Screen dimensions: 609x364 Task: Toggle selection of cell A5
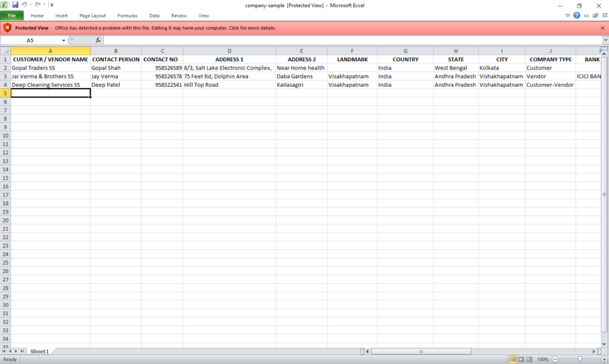[50, 93]
